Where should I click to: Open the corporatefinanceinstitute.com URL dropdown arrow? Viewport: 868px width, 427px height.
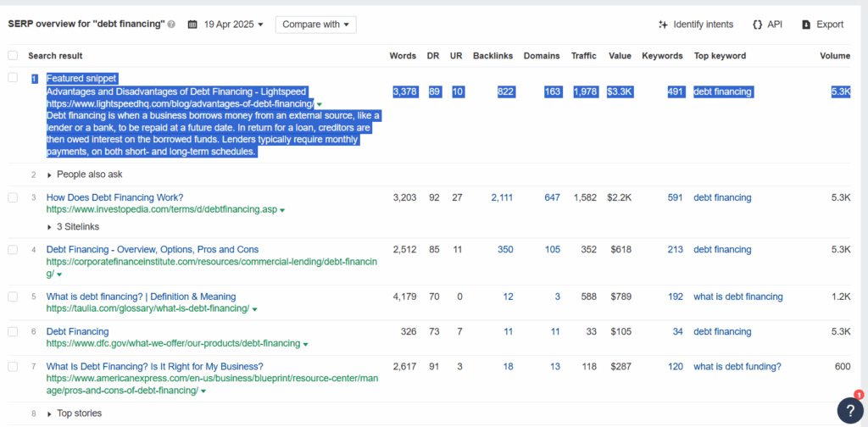coord(59,274)
